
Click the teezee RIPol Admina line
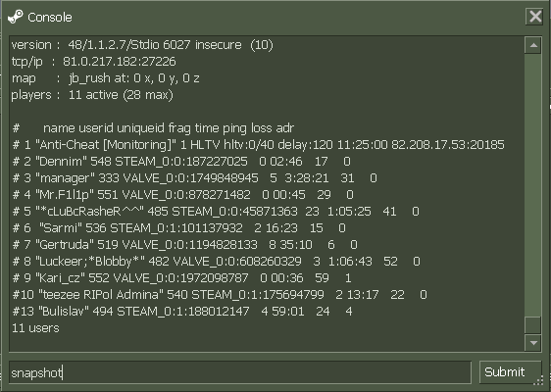click(x=220, y=294)
